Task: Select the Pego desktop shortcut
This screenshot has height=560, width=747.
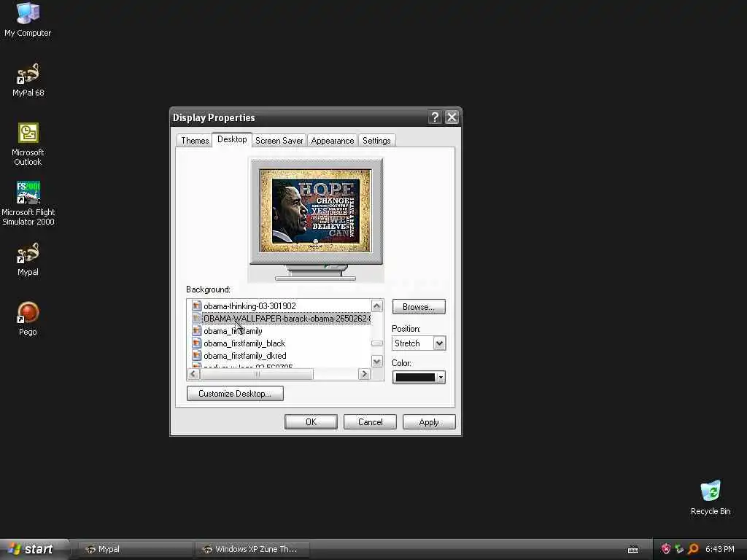Action: pyautogui.click(x=28, y=319)
